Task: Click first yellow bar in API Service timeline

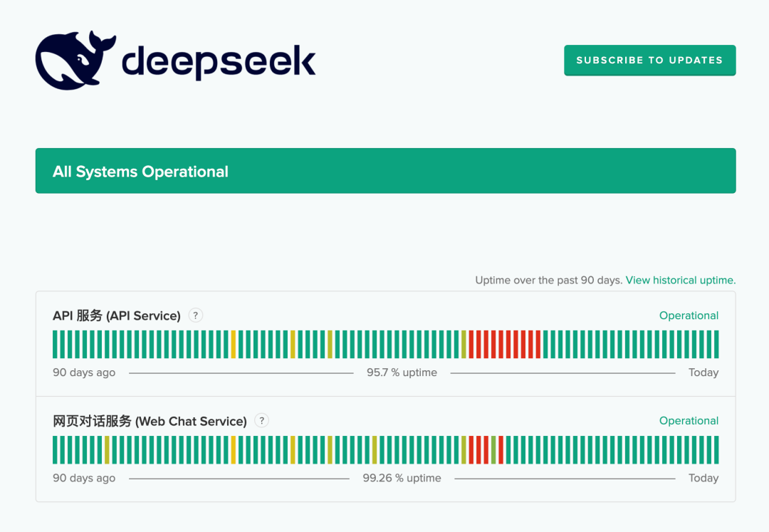Action: (234, 344)
